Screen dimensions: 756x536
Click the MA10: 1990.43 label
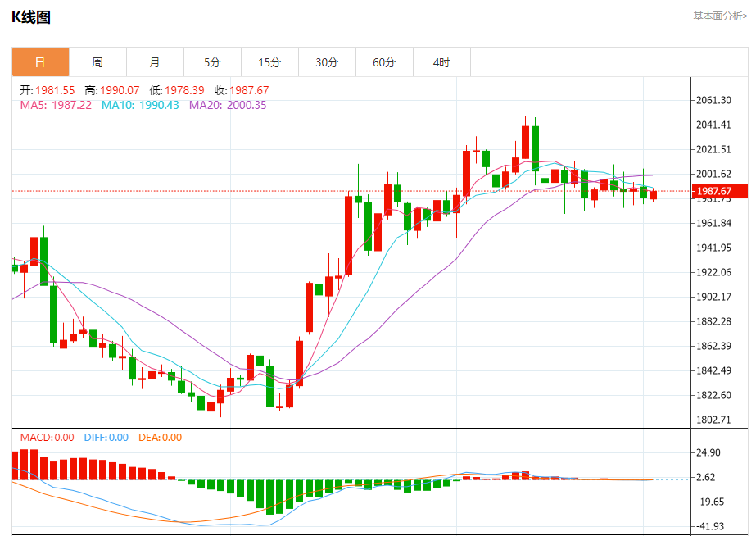pos(140,105)
